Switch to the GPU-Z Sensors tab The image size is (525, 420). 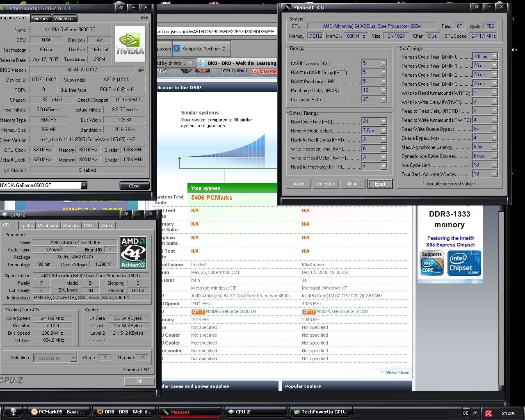point(40,18)
